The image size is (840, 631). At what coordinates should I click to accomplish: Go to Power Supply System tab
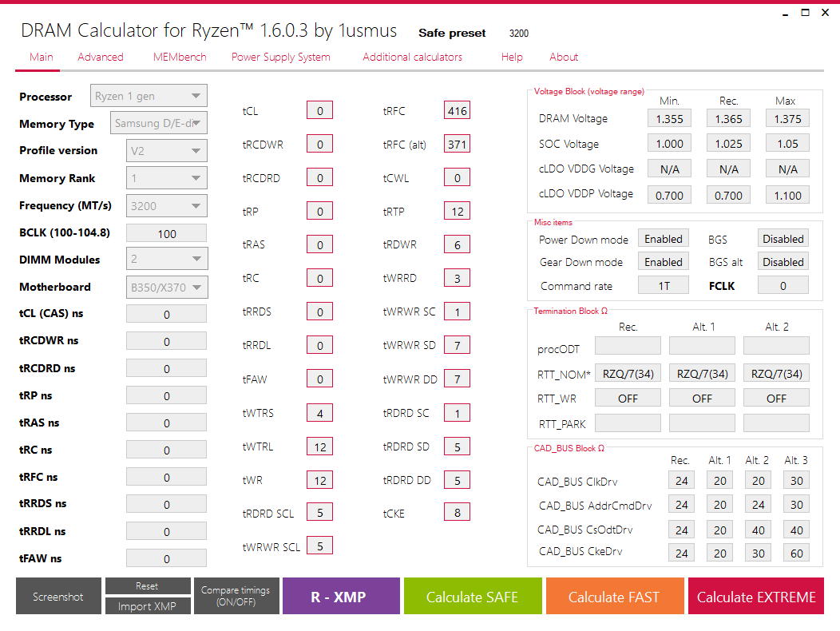click(281, 57)
